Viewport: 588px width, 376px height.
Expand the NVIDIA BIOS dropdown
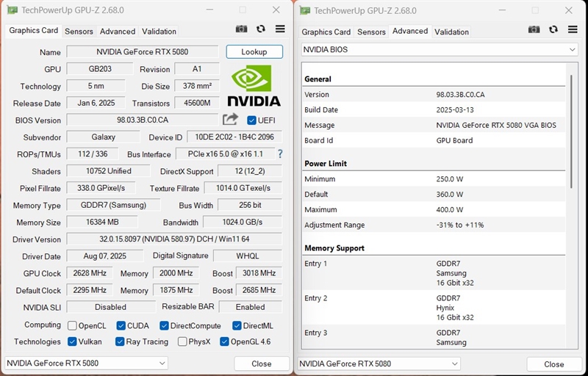tap(440, 49)
